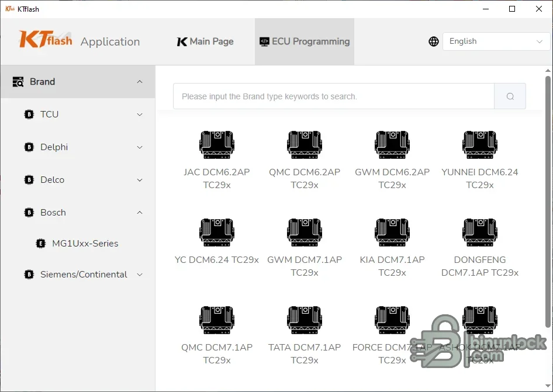Click the KTflash logo in header
Viewport: 553px width, 392px height.
(x=46, y=40)
